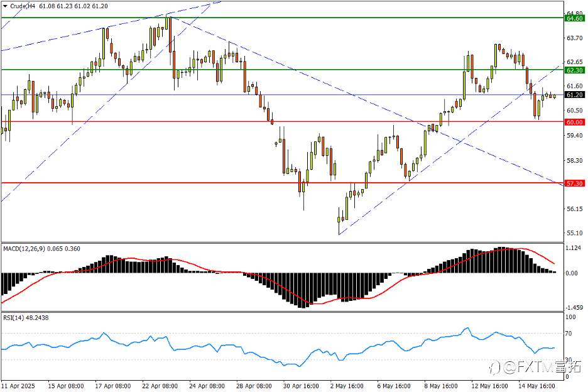Viewport: 588px width, 392px height.
Task: Click the 61.20 current price label
Action: (x=575, y=95)
